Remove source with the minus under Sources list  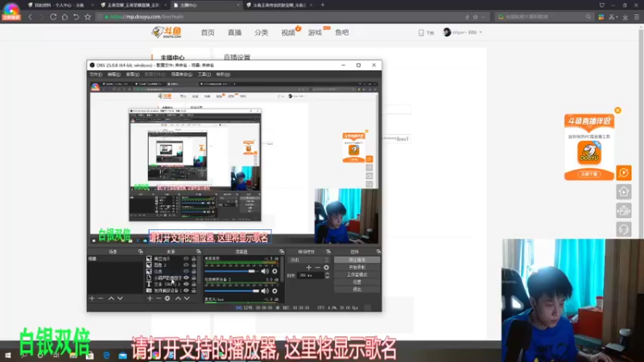point(159,298)
